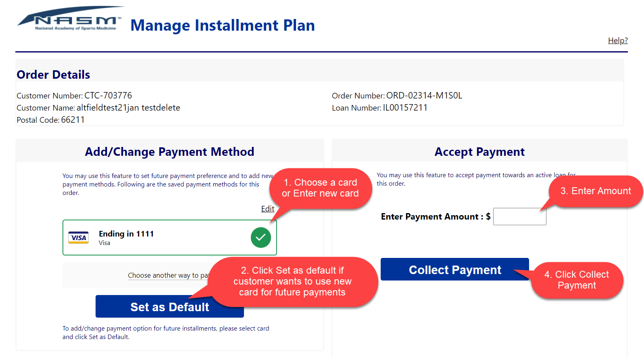Click the "4. Click Collect Payment" callout
The height and width of the screenshot is (358, 644).
577,280
